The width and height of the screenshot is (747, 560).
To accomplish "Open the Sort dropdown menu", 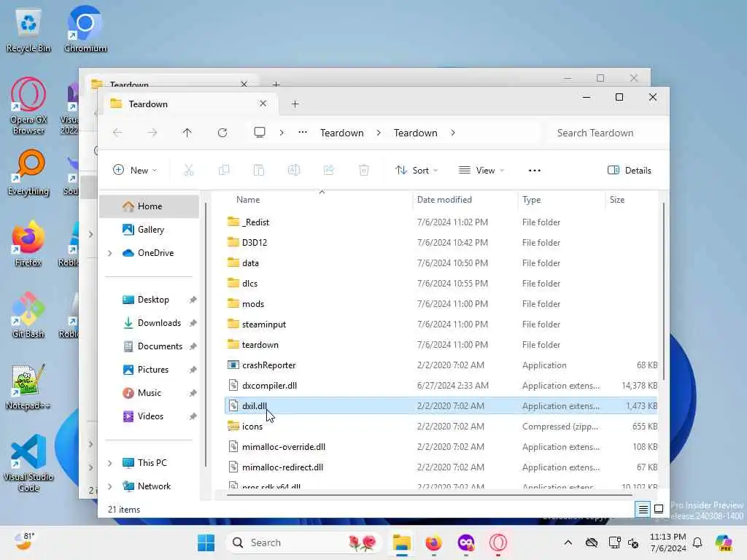I will pos(417,170).
